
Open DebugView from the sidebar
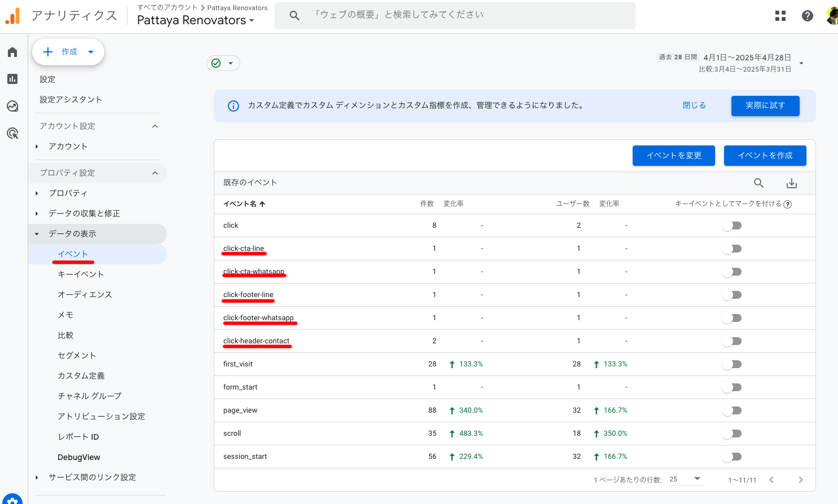click(x=79, y=457)
